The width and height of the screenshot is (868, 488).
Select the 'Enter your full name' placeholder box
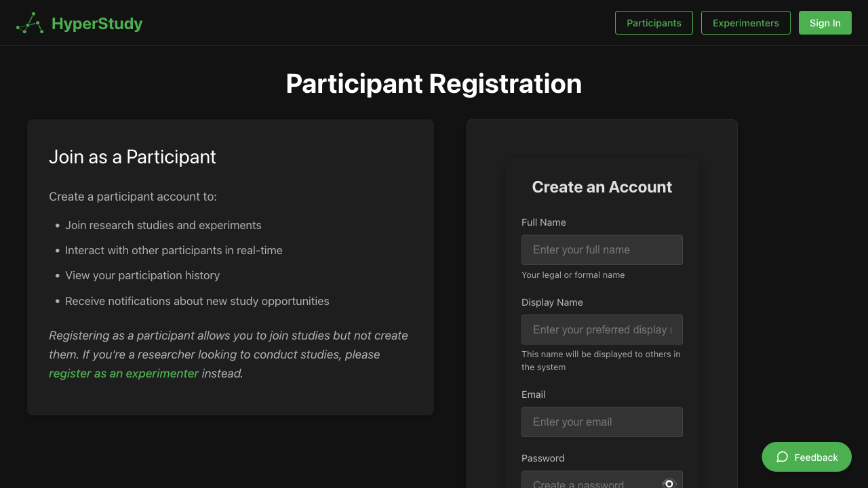[601, 249]
